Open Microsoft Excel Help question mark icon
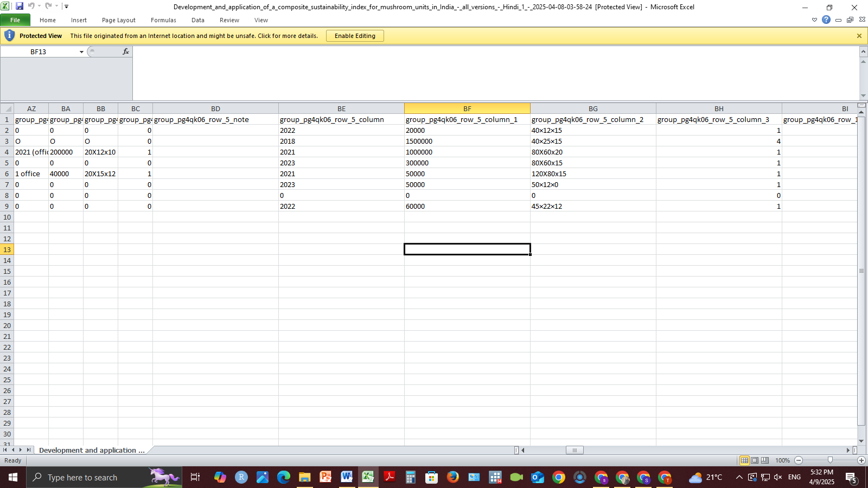This screenshot has width=868, height=488. (x=826, y=20)
